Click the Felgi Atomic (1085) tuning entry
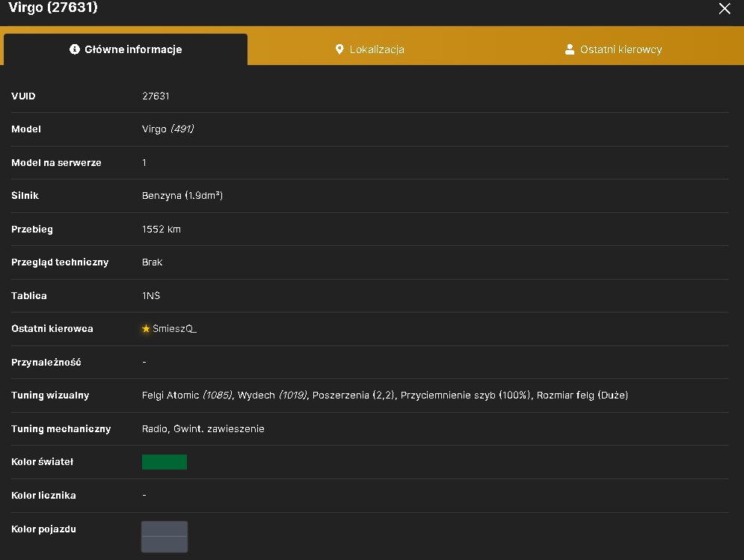Image resolution: width=744 pixels, height=560 pixels. click(x=187, y=396)
